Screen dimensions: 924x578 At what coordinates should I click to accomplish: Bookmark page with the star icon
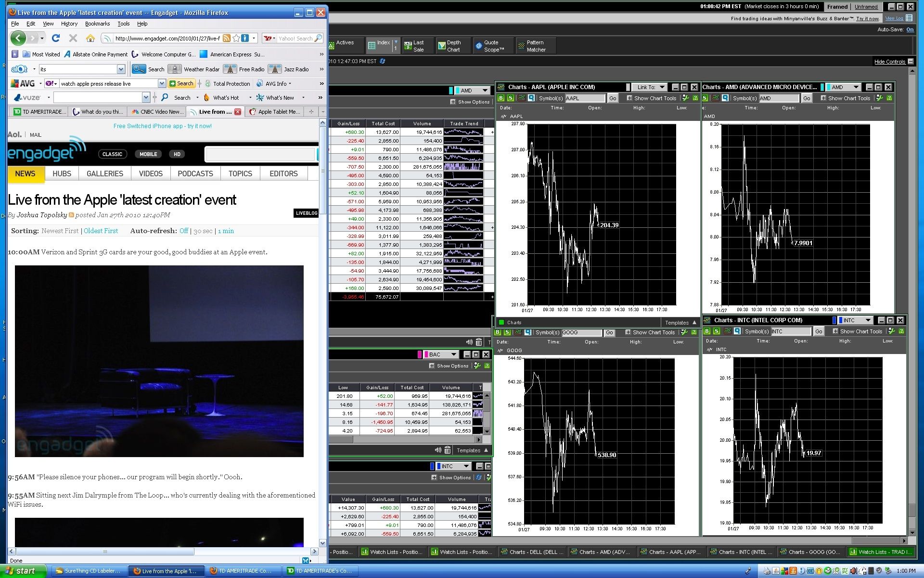point(236,38)
